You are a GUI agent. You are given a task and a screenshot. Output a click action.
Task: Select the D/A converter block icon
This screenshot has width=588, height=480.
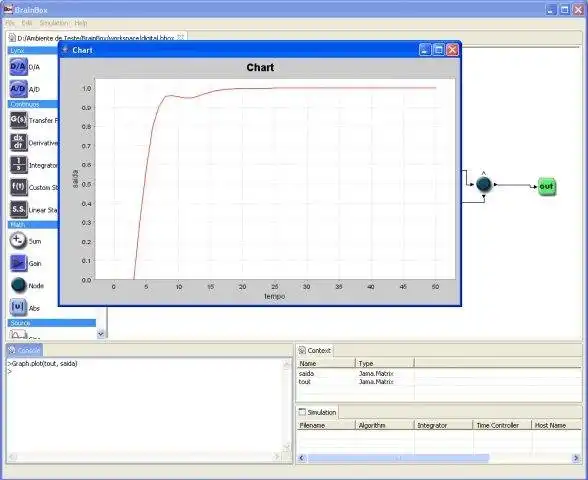(x=18, y=67)
